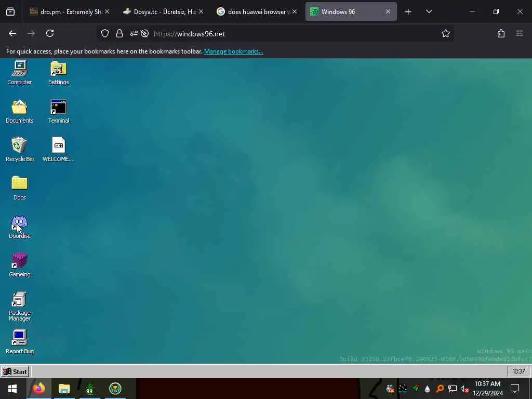Viewport: 532px width, 399px height.
Task: Click the site security padlock icon
Action: click(119, 33)
